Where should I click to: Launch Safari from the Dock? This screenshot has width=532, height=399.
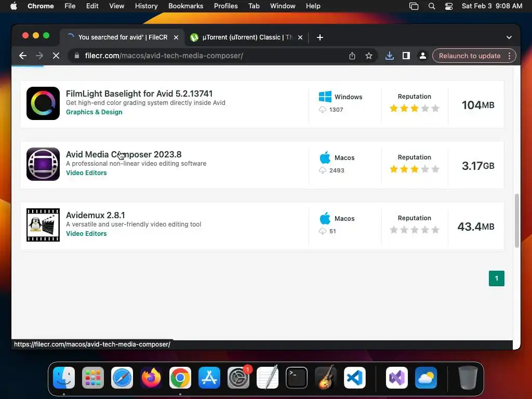coord(122,378)
